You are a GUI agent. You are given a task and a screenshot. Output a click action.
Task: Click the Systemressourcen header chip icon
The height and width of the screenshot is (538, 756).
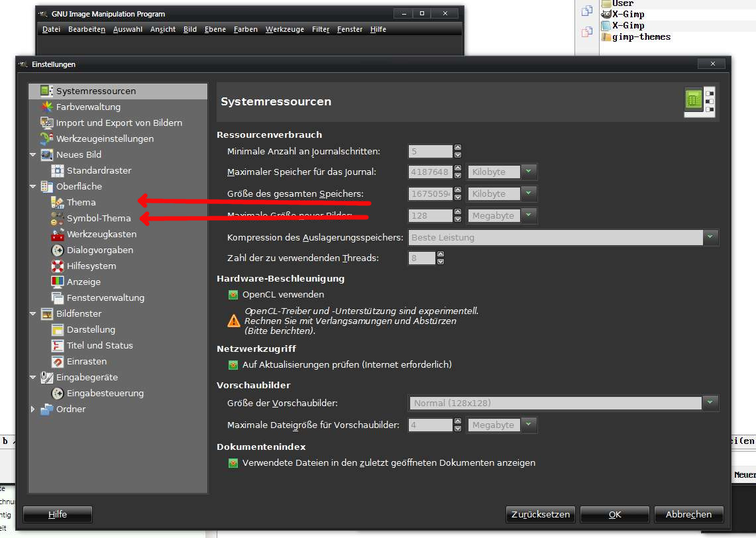click(699, 102)
